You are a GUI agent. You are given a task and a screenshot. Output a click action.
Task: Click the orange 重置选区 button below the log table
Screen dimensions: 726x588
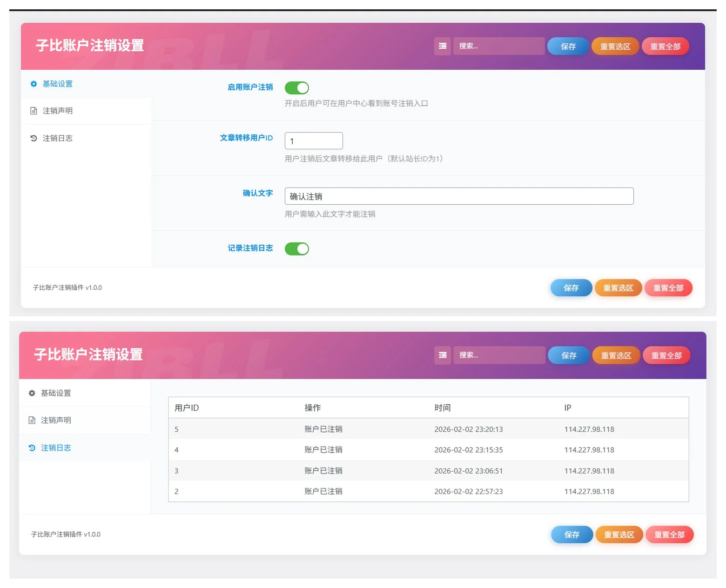click(x=619, y=535)
